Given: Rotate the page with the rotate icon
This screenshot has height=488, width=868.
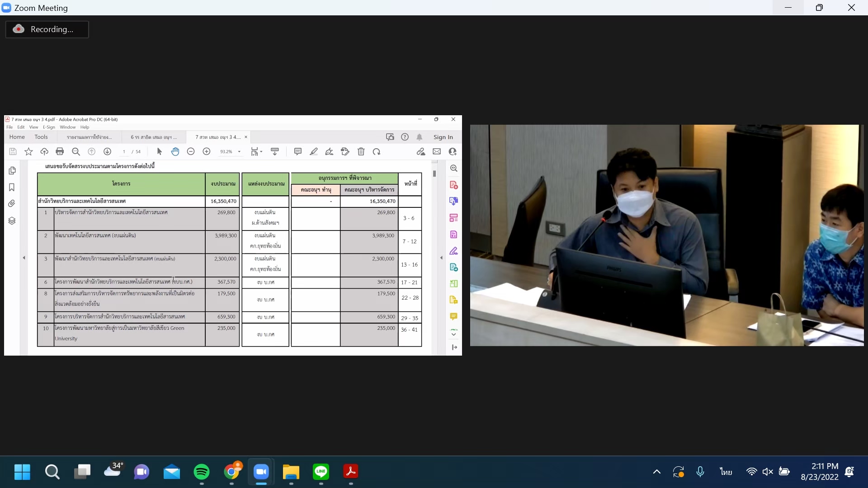Looking at the screenshot, I should 377,152.
